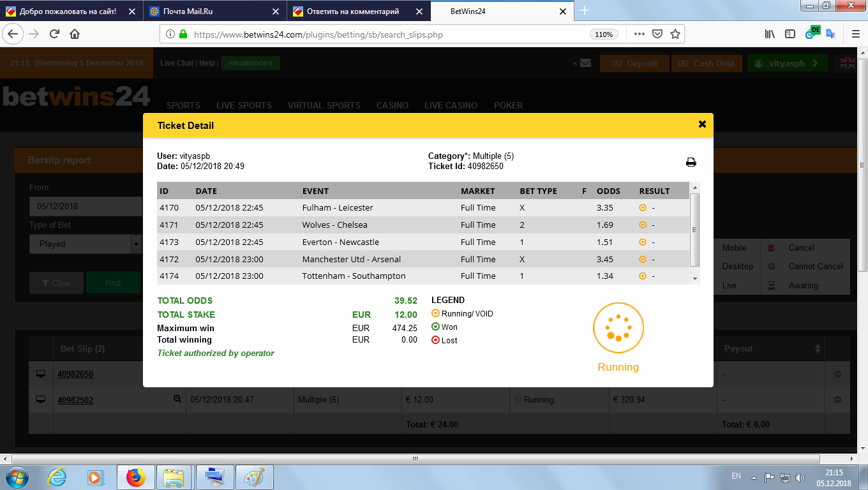This screenshot has height=490, width=868.
Task: Change language via UK flag
Action: (848, 63)
